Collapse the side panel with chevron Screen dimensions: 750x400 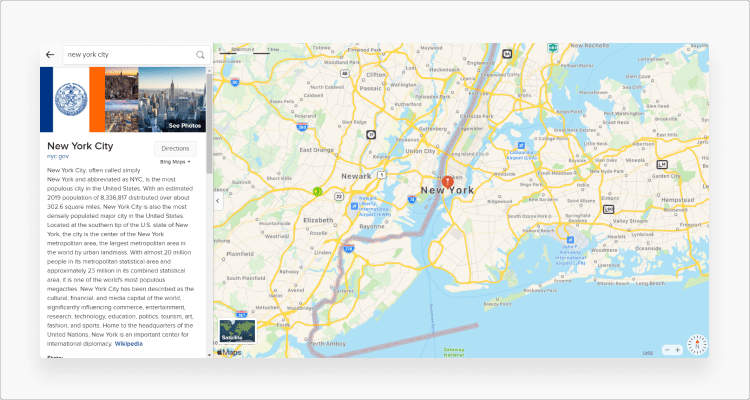click(x=218, y=200)
